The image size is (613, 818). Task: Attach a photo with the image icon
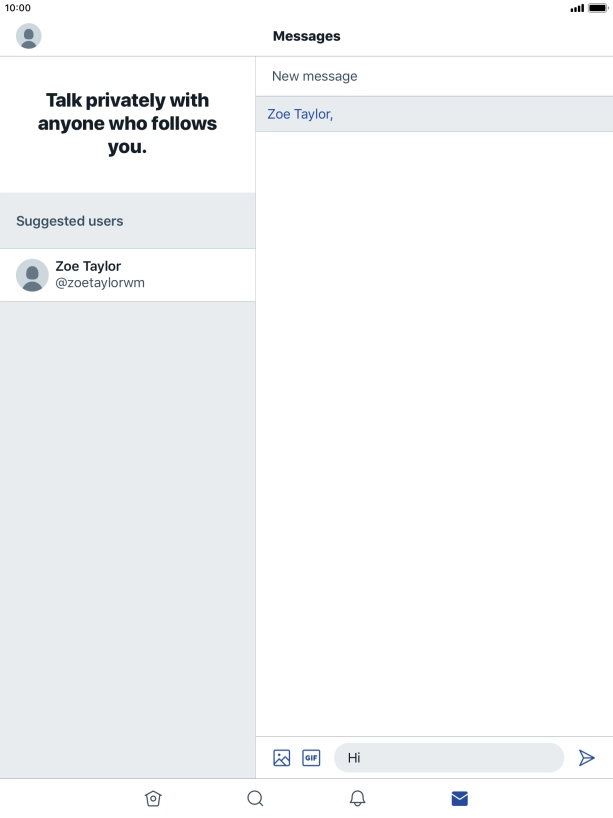click(x=282, y=757)
